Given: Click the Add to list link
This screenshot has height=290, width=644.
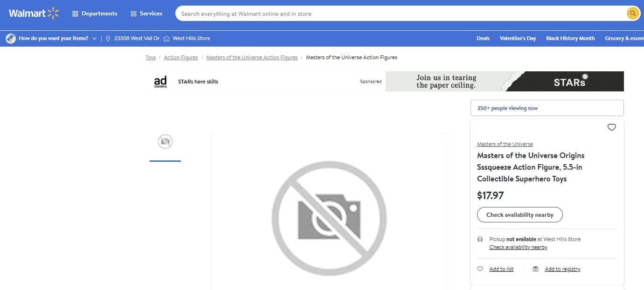Looking at the screenshot, I should click(x=501, y=269).
